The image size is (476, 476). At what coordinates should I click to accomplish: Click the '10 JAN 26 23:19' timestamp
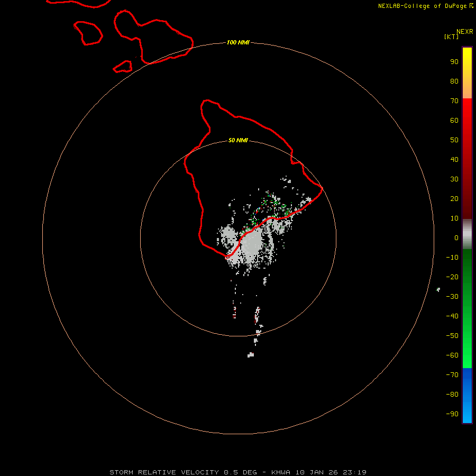click(x=331, y=472)
